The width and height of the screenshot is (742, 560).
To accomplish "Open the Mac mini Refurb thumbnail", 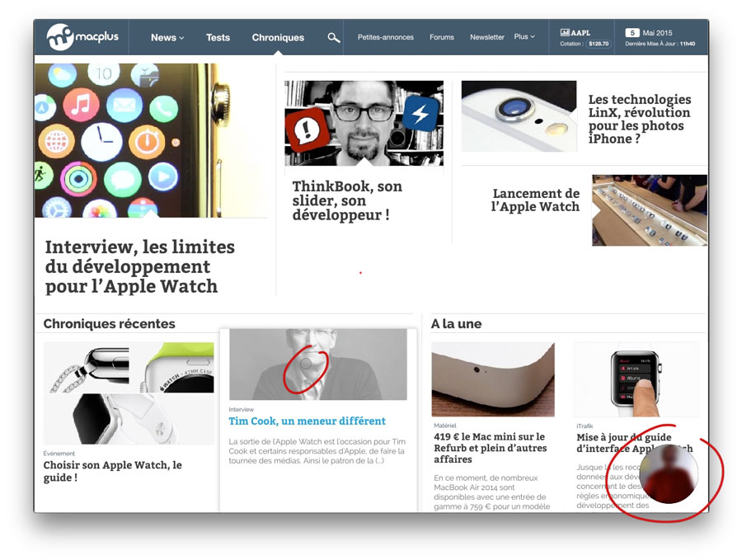I will (x=493, y=379).
